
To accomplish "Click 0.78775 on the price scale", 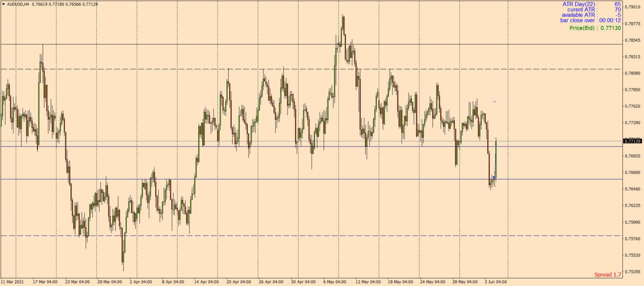I will coord(633,23).
